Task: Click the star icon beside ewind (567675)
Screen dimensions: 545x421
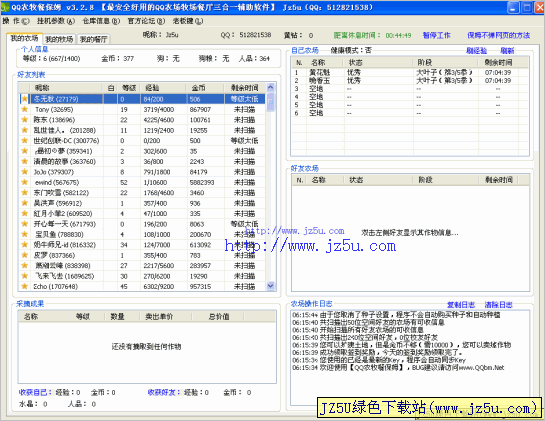Action: tap(25, 182)
